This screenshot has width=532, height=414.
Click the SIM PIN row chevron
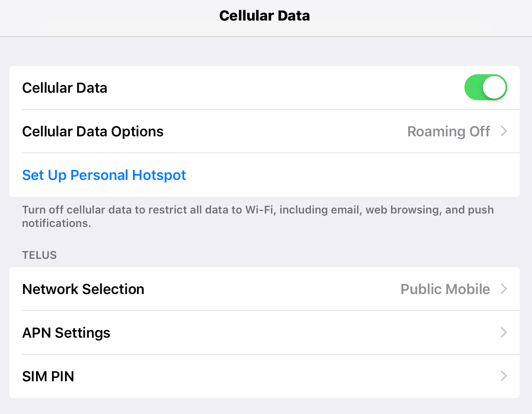click(504, 376)
